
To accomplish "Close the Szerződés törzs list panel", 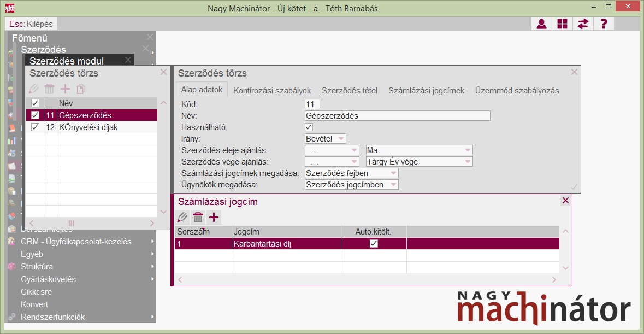I will [163, 72].
